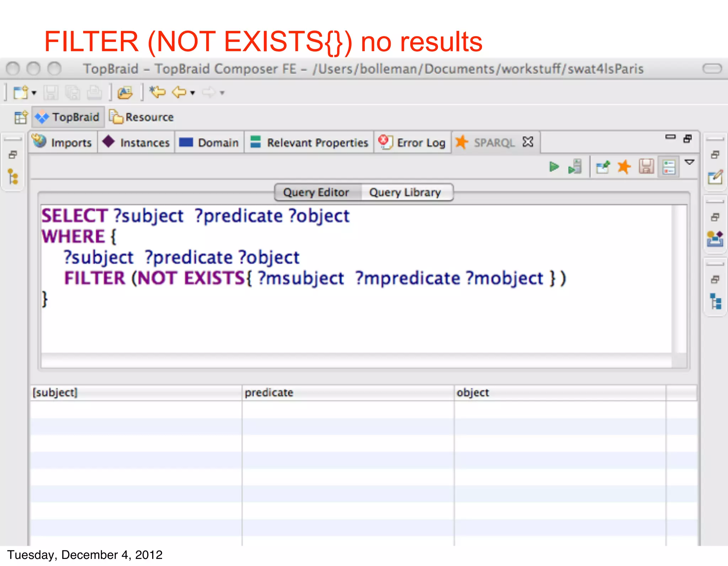Run query and export results icon
728x566 pixels.
click(x=575, y=167)
